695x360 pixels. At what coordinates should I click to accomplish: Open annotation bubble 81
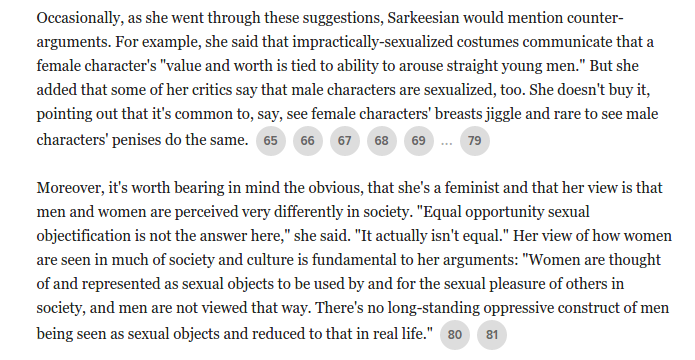coord(492,334)
